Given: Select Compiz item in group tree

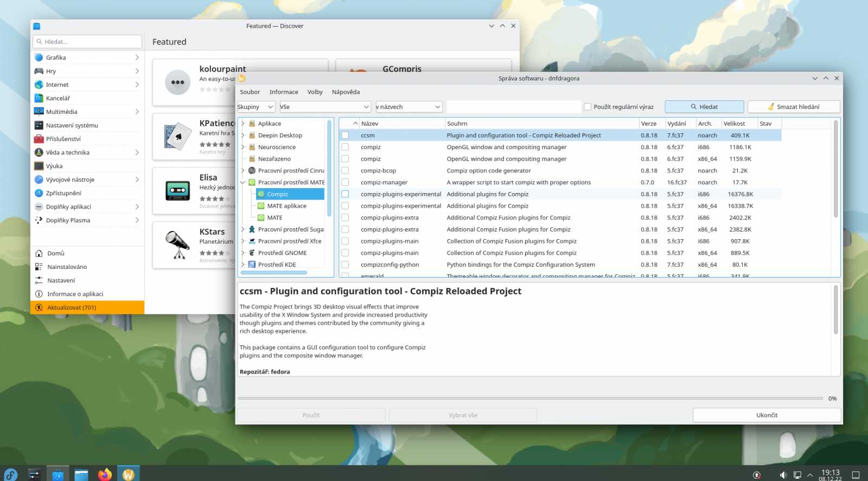Looking at the screenshot, I should [290, 194].
